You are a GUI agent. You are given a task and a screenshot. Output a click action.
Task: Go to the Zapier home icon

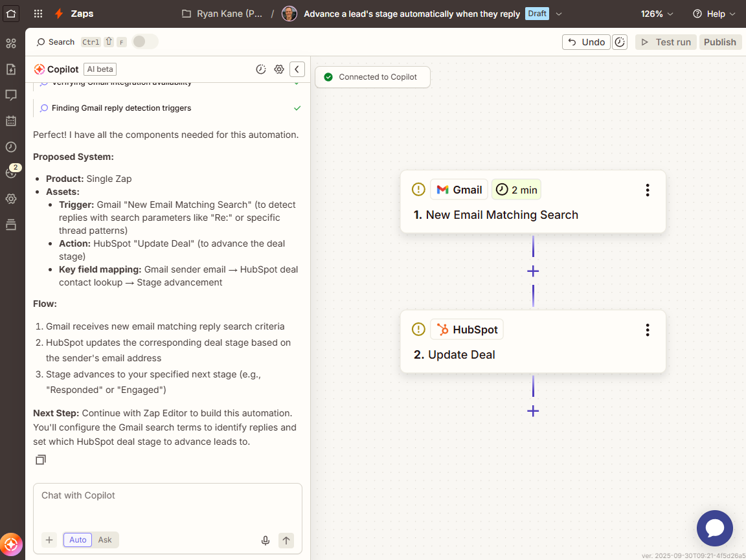pos(11,14)
